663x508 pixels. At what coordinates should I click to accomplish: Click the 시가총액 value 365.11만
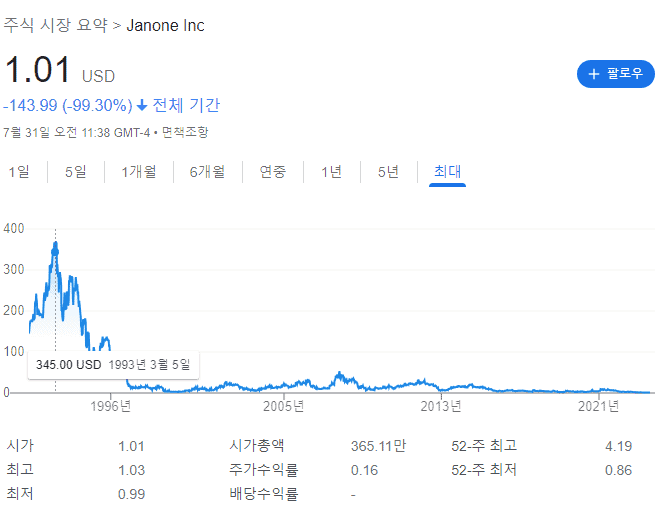[x=378, y=446]
